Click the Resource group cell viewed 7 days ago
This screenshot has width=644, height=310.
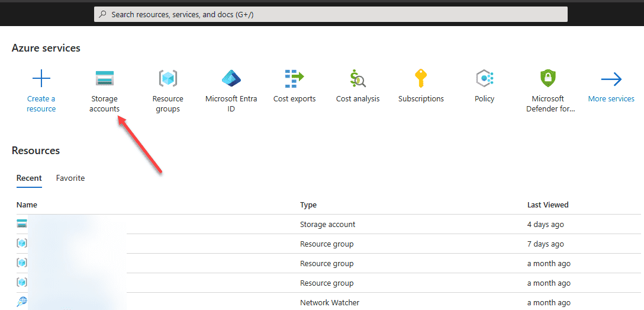327,244
